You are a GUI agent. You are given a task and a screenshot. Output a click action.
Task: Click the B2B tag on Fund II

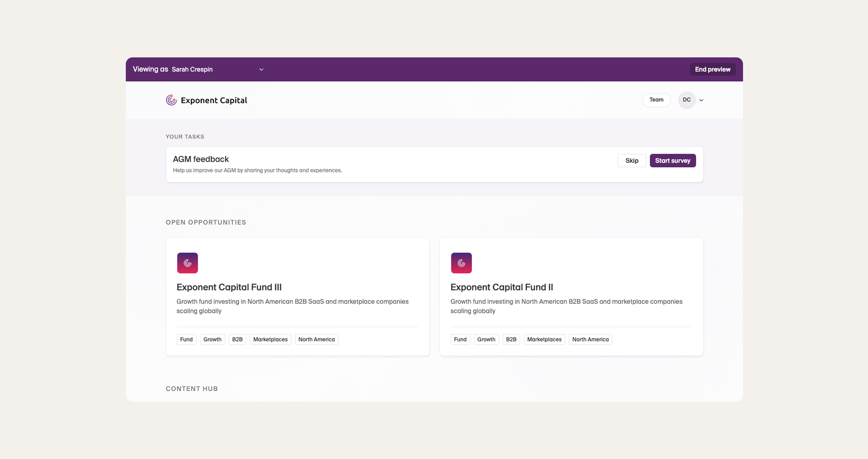pos(511,340)
